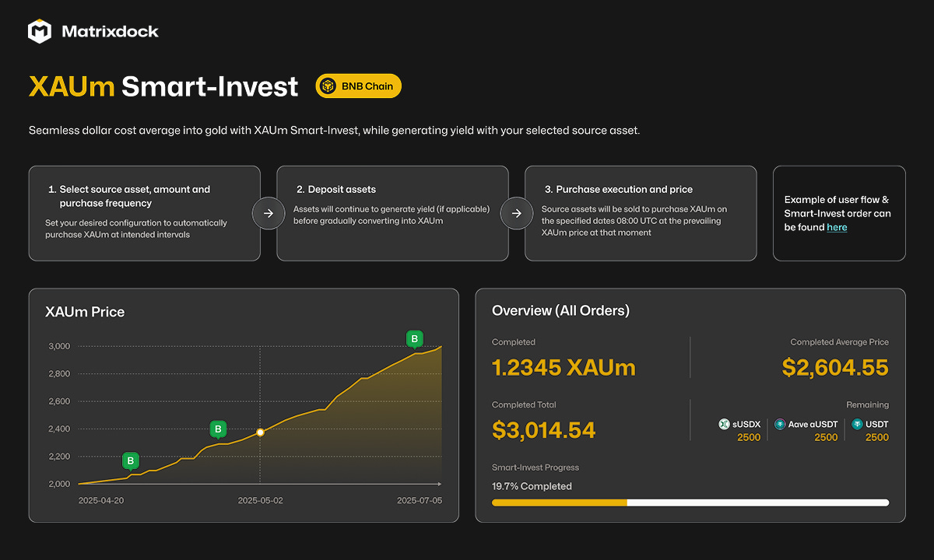This screenshot has width=934, height=560.
Task: Click the '2025-05-02' axis date
Action: click(260, 501)
